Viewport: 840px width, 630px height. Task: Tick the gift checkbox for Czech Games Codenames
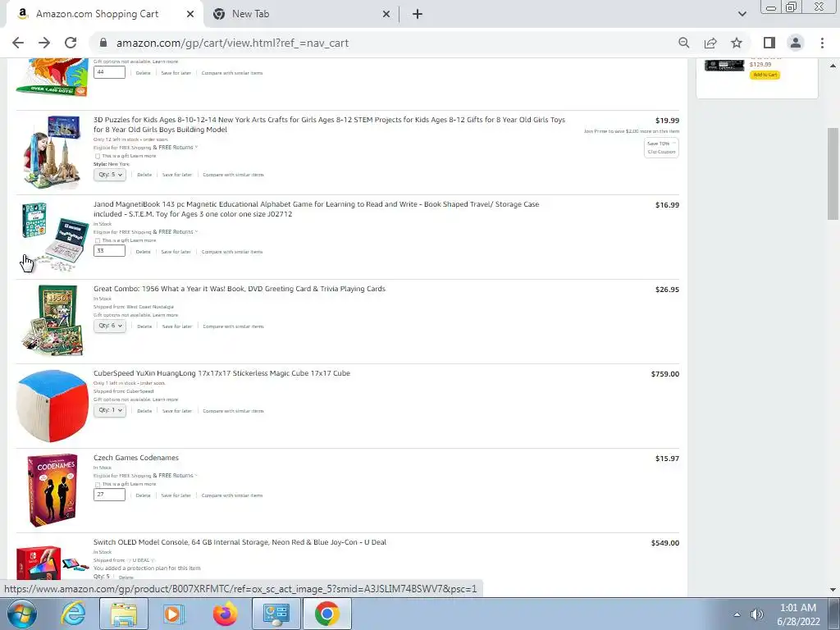98,484
